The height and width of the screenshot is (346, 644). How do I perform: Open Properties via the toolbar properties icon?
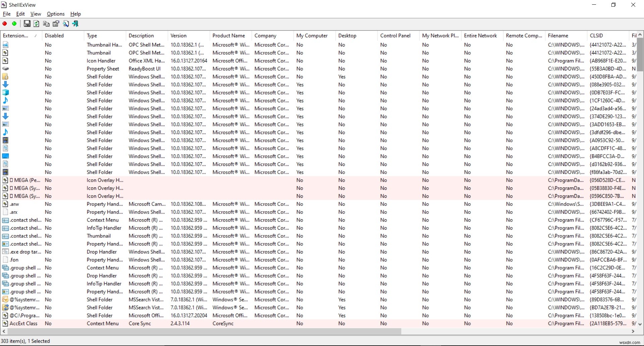(56, 24)
